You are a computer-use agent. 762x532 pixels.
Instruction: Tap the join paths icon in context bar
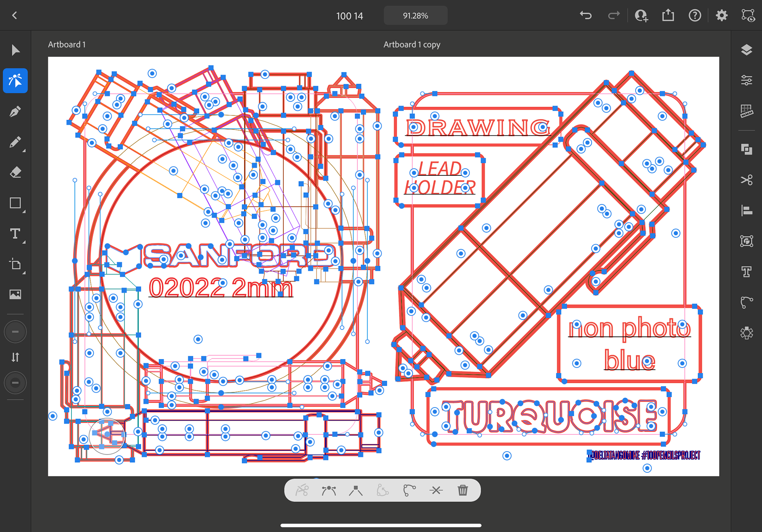point(436,490)
